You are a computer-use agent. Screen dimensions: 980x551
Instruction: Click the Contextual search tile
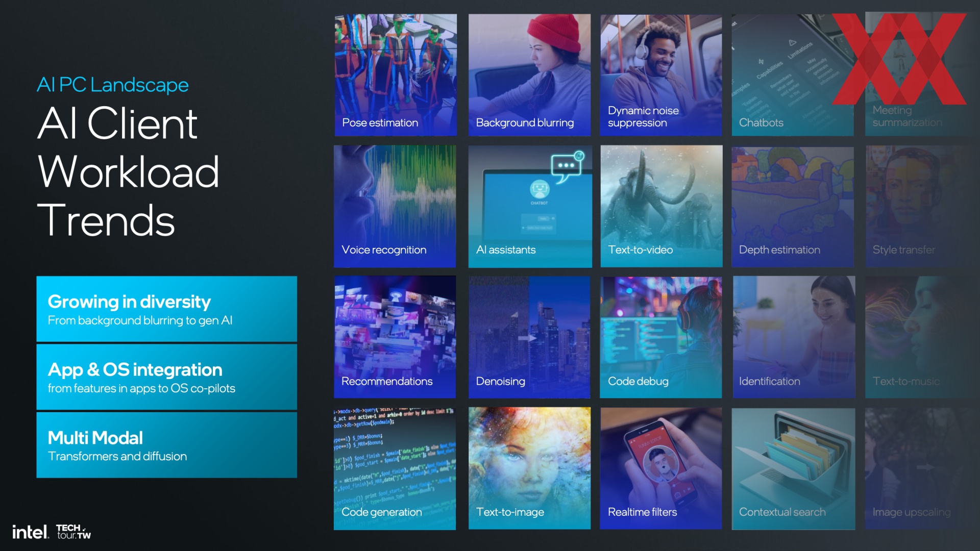tap(793, 468)
